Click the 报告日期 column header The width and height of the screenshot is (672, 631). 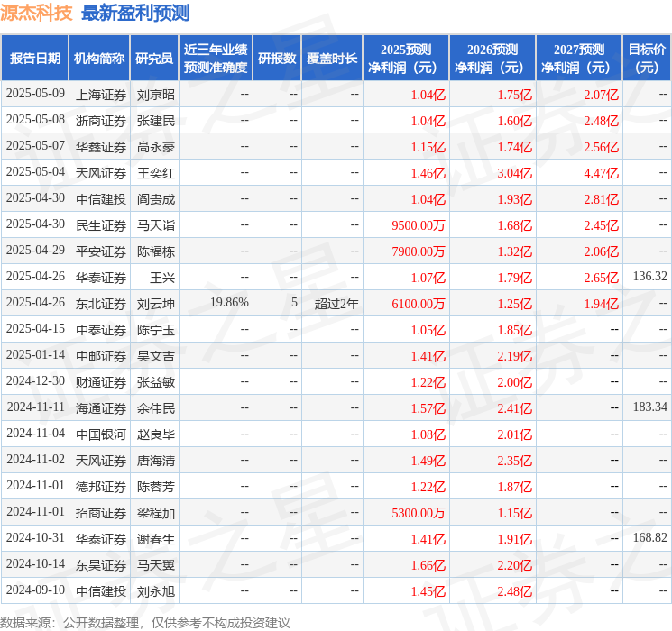(34, 59)
